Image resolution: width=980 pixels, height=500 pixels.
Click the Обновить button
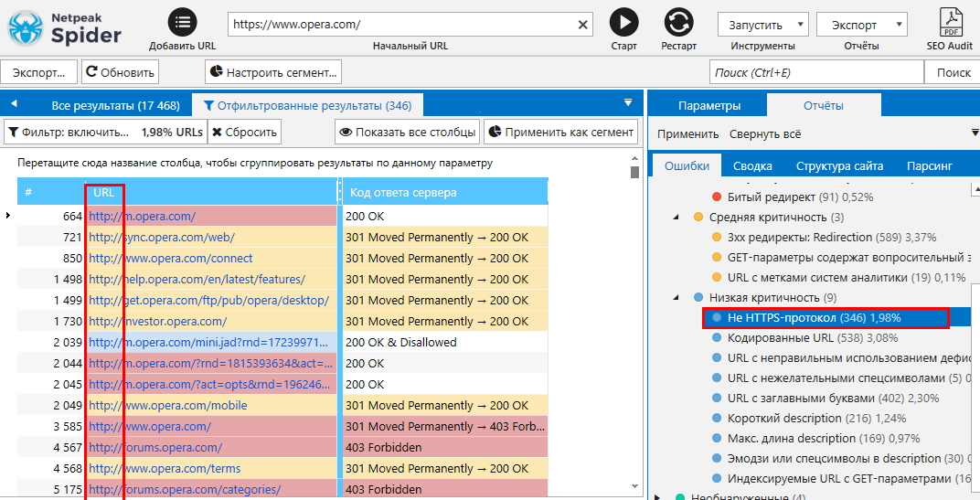120,72
